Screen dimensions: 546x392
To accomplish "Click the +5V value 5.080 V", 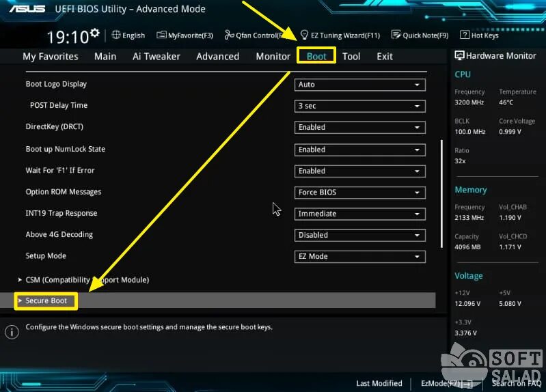I will (510, 304).
